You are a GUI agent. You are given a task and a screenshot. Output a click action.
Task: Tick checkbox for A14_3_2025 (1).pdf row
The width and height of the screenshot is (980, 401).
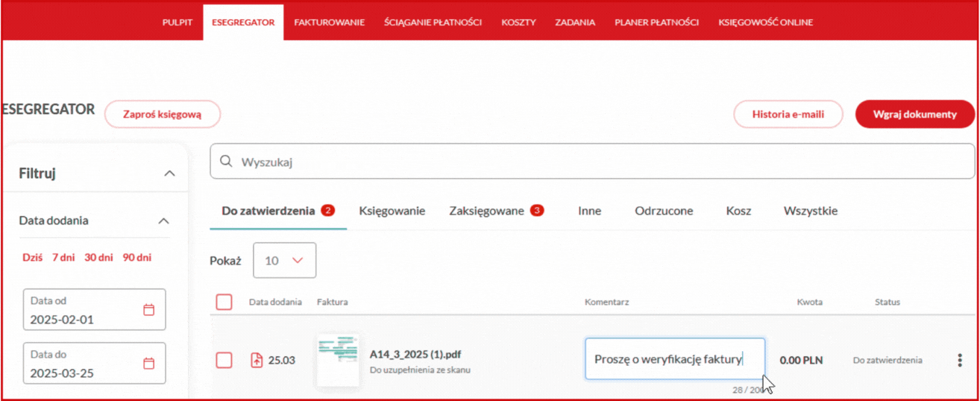coord(224,361)
